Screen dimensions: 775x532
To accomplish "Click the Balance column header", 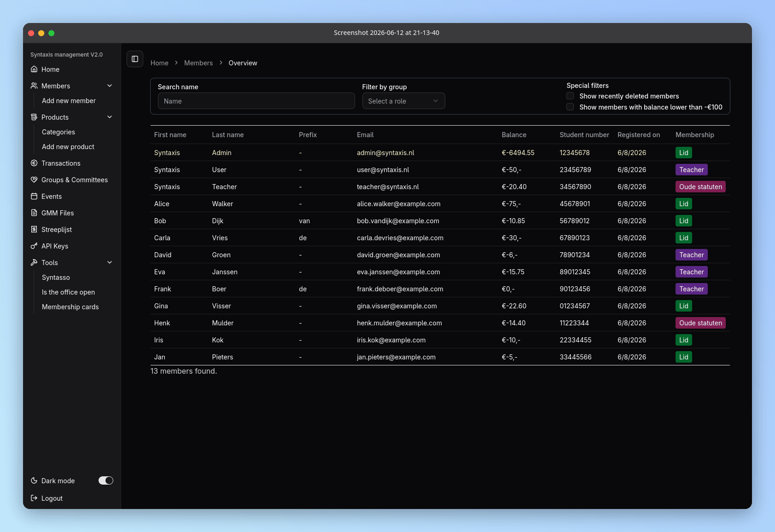I will [514, 134].
